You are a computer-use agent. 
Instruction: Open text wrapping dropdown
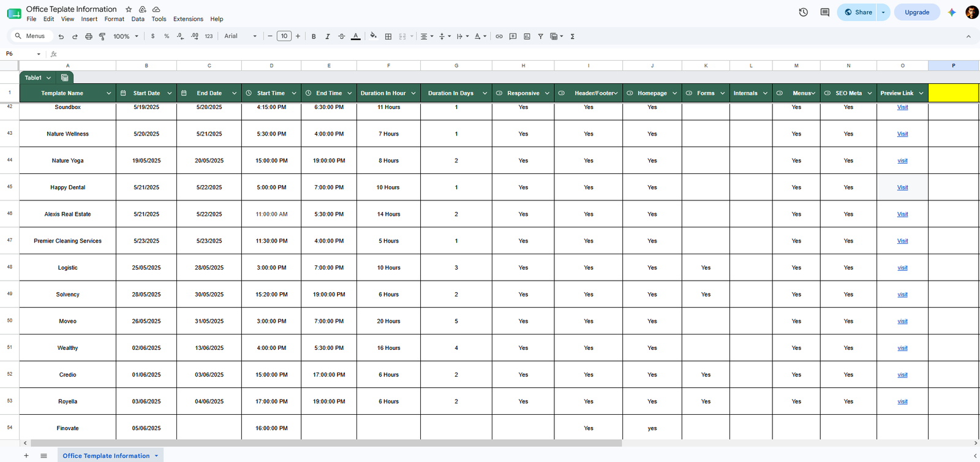click(462, 36)
